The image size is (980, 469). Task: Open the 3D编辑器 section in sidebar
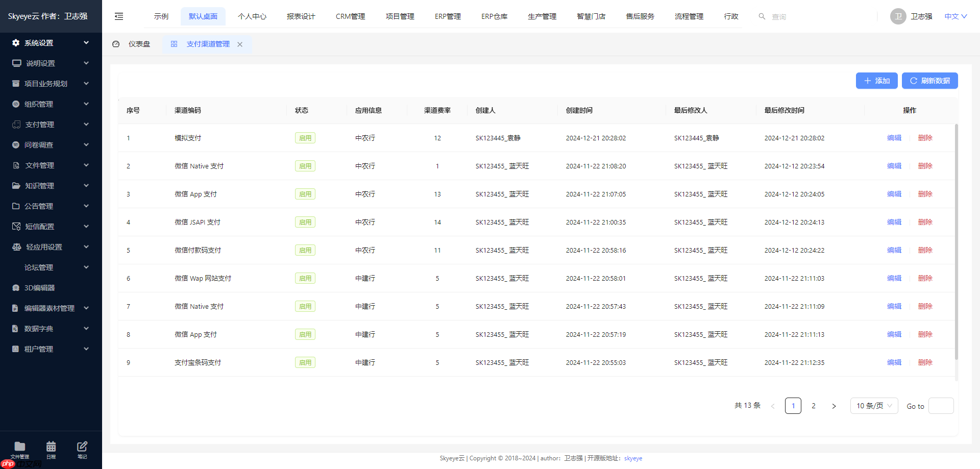click(38, 287)
